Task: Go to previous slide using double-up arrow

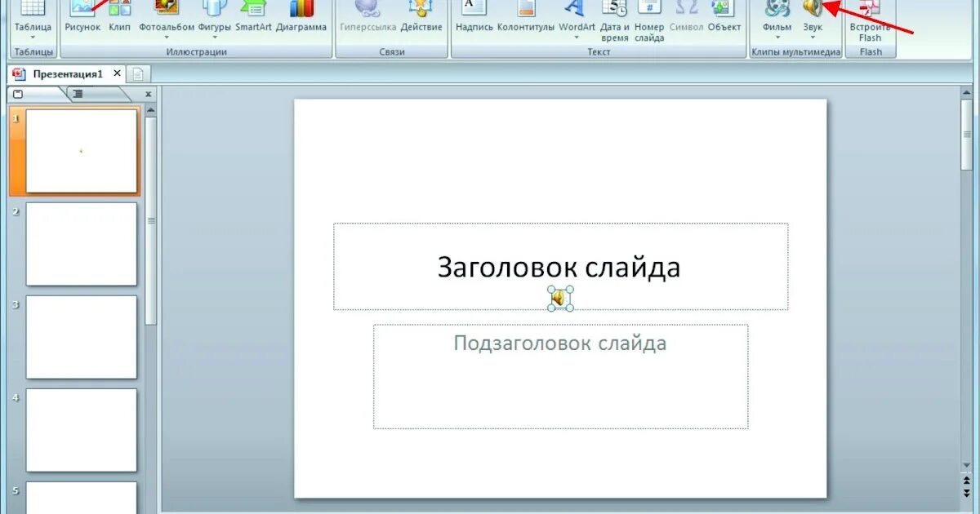Action: [968, 482]
